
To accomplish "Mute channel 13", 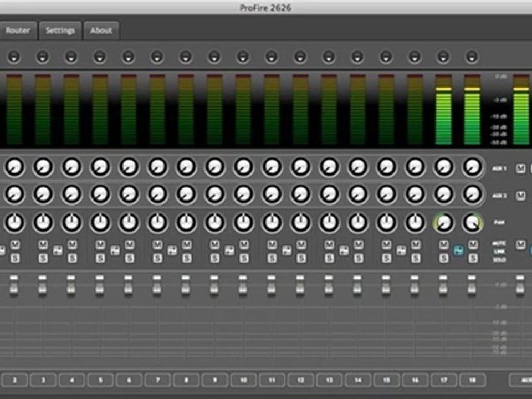I will coord(329,244).
